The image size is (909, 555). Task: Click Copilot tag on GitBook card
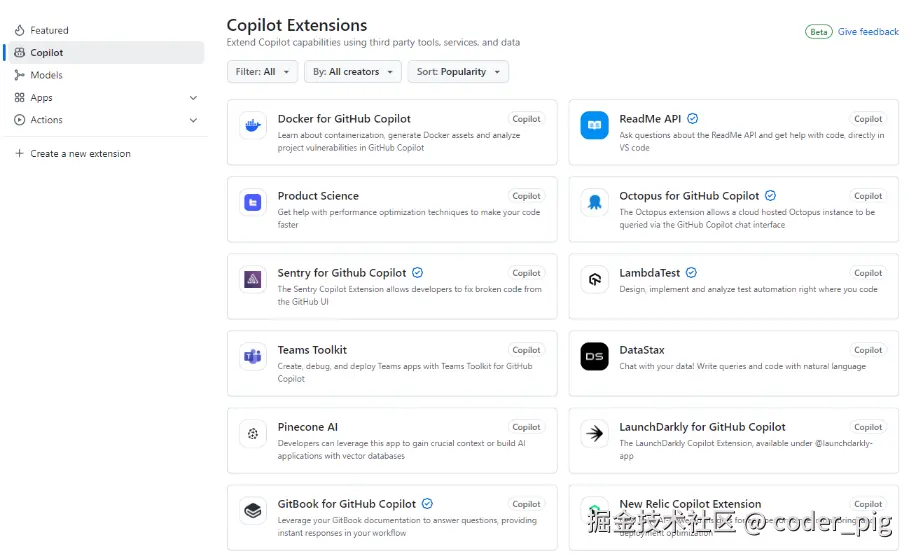(526, 504)
